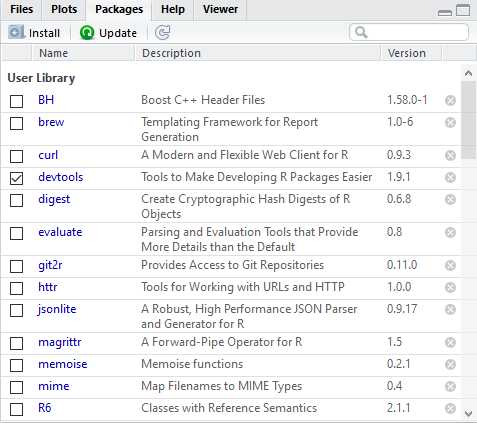Load the memoise package
The image size is (477, 423).
pyautogui.click(x=16, y=365)
